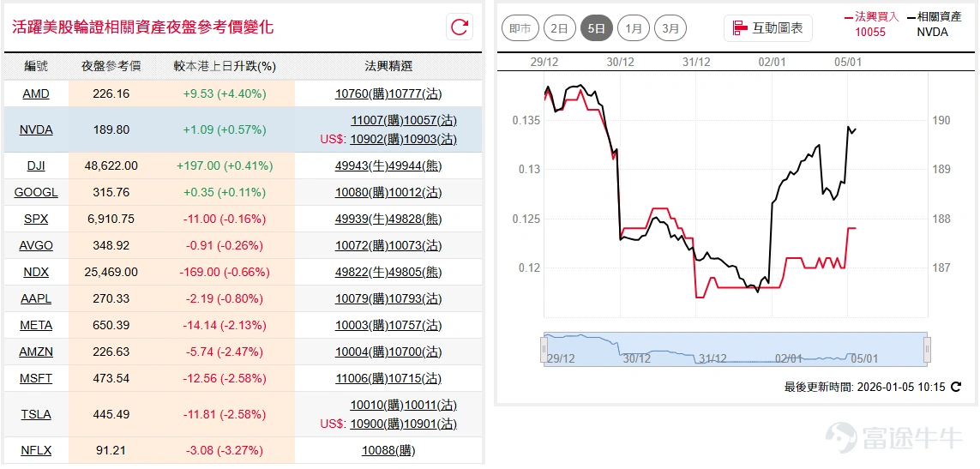Open warrant 10057(沽) for NVDA

(x=430, y=121)
